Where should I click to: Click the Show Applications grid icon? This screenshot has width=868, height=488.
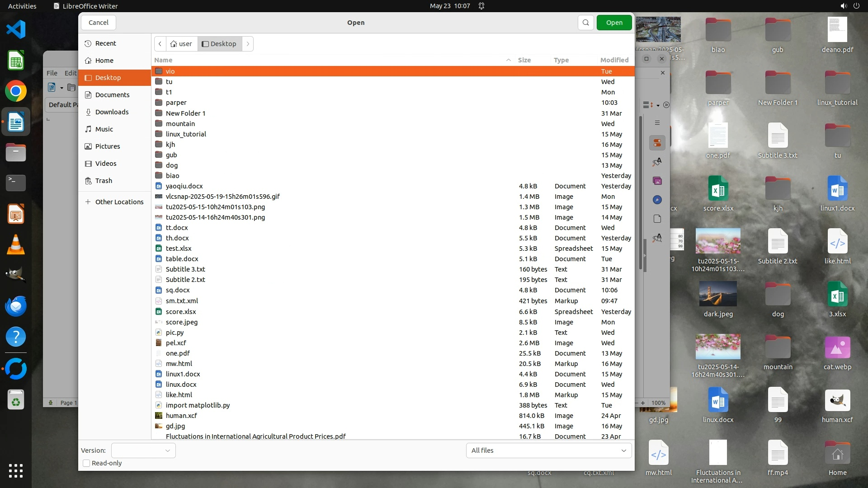click(16, 471)
